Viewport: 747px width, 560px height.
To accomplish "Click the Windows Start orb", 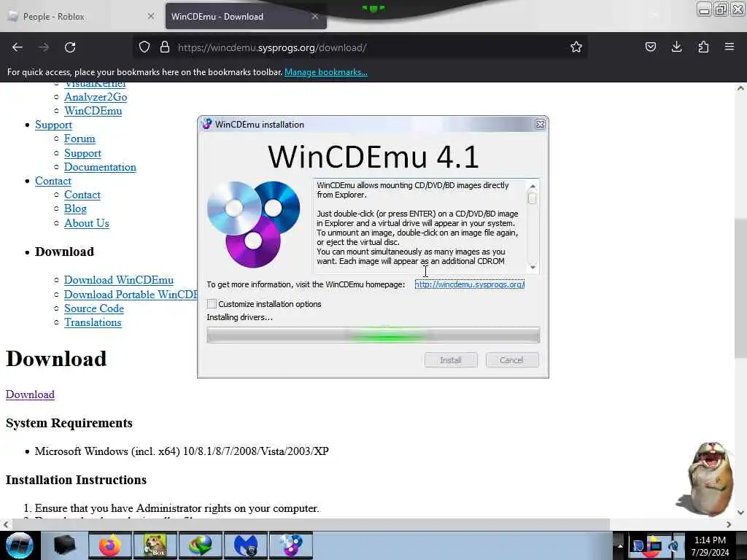I will (19, 545).
